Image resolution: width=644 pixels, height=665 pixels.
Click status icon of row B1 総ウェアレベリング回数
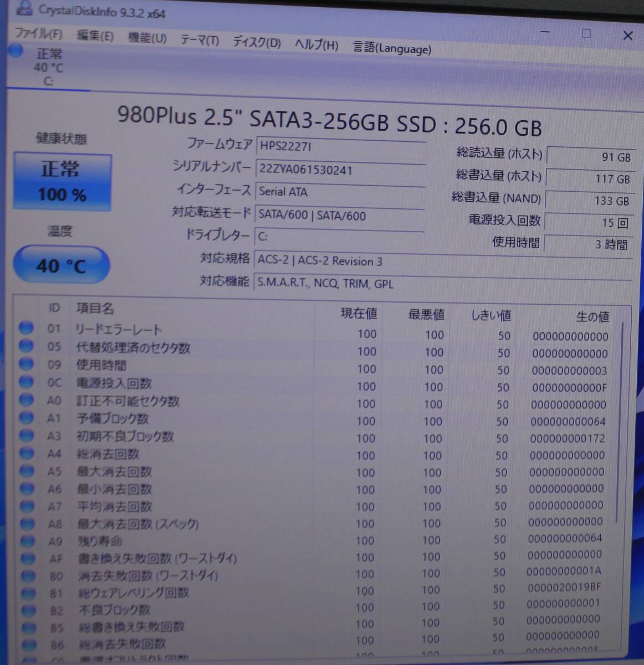[x=28, y=592]
